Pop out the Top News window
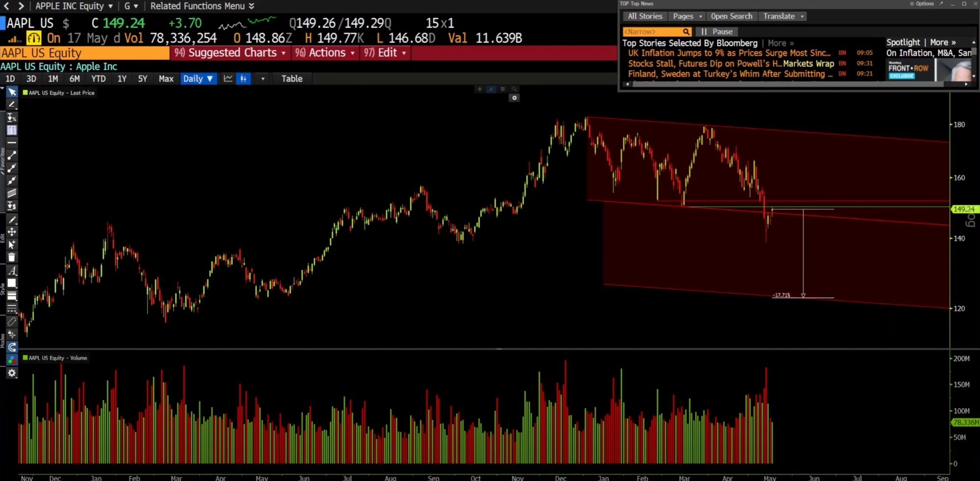Image resolution: width=980 pixels, height=481 pixels. pyautogui.click(x=941, y=3)
